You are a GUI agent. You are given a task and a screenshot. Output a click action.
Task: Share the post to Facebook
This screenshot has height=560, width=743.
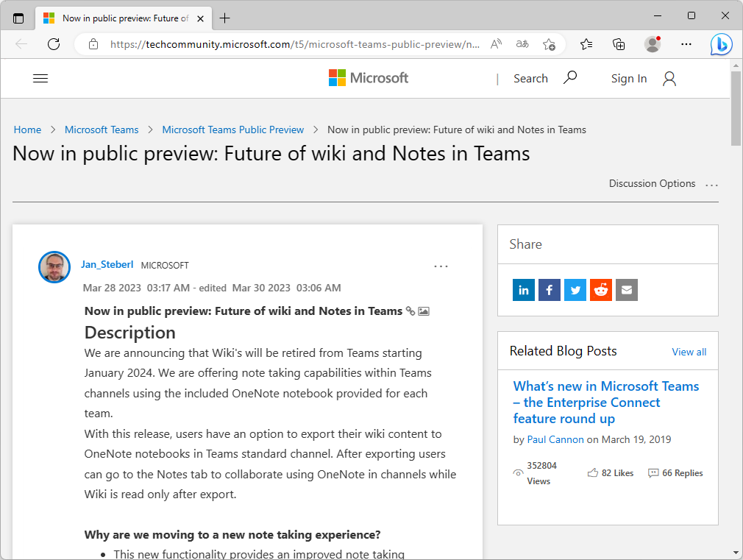(x=550, y=290)
